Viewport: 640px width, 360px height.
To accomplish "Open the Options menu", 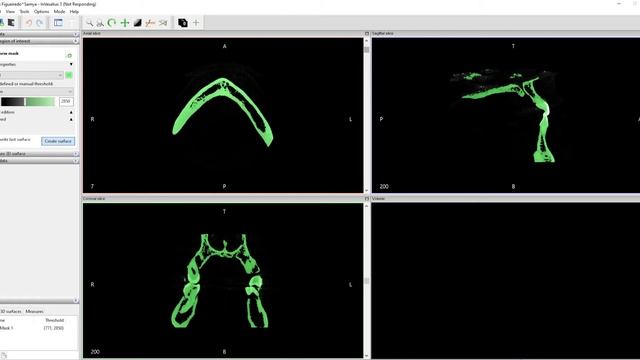I will [x=41, y=12].
